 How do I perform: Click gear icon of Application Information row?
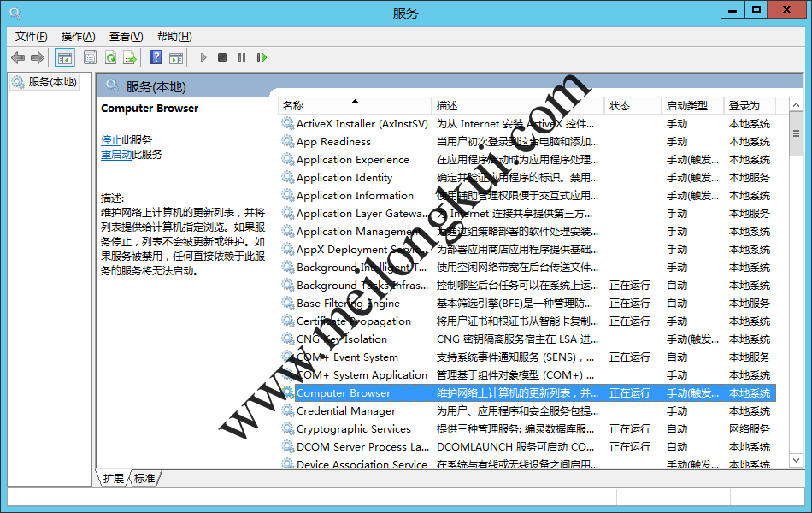coord(288,195)
